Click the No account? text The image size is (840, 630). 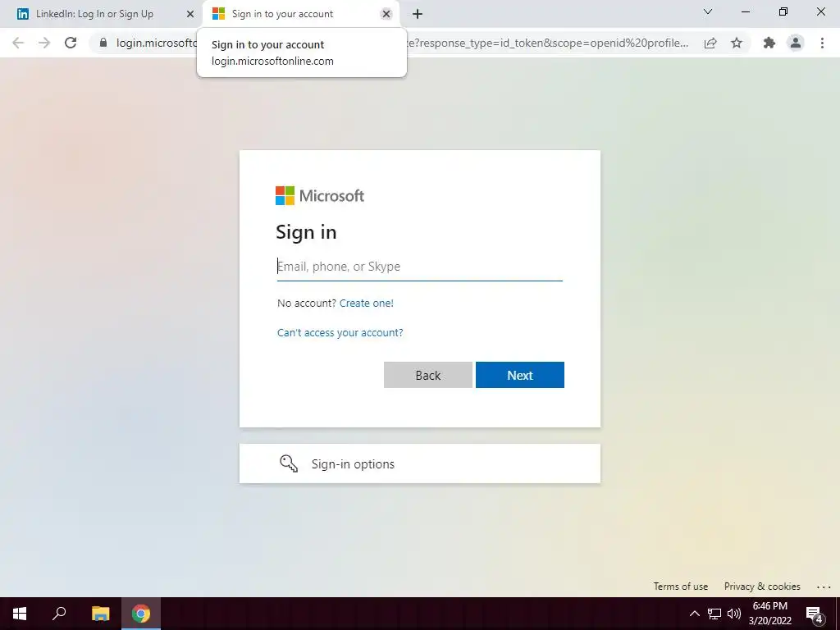[x=307, y=304]
